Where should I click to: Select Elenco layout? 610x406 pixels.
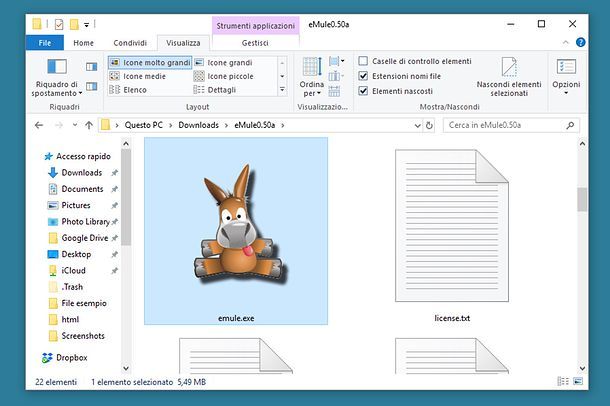[x=128, y=90]
